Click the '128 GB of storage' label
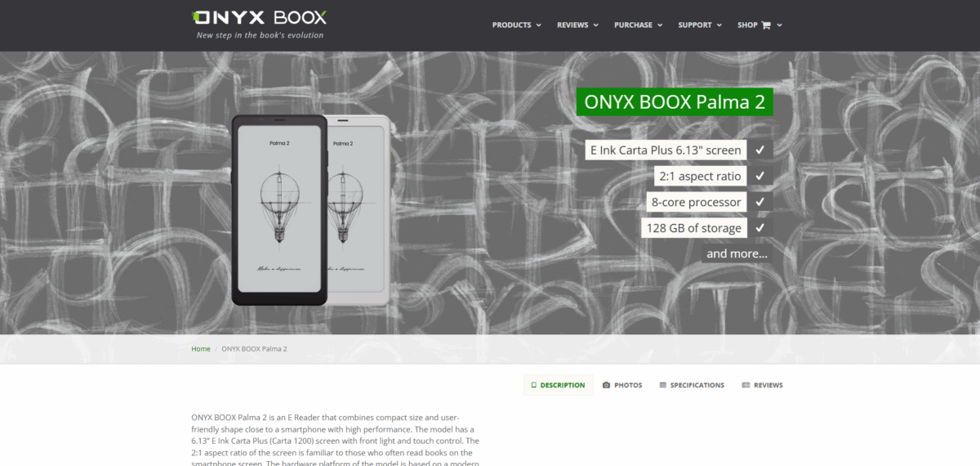This screenshot has height=466, width=980. click(x=694, y=228)
